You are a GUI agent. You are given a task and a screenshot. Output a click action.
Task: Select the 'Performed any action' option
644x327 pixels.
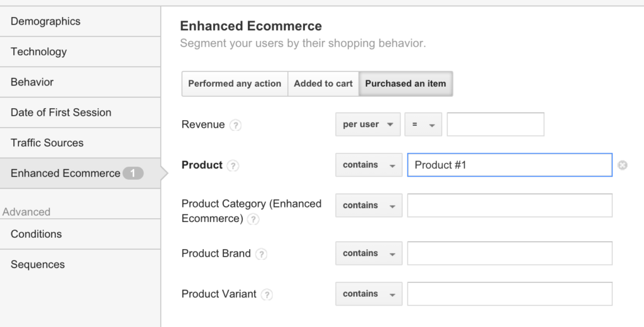pyautogui.click(x=235, y=84)
